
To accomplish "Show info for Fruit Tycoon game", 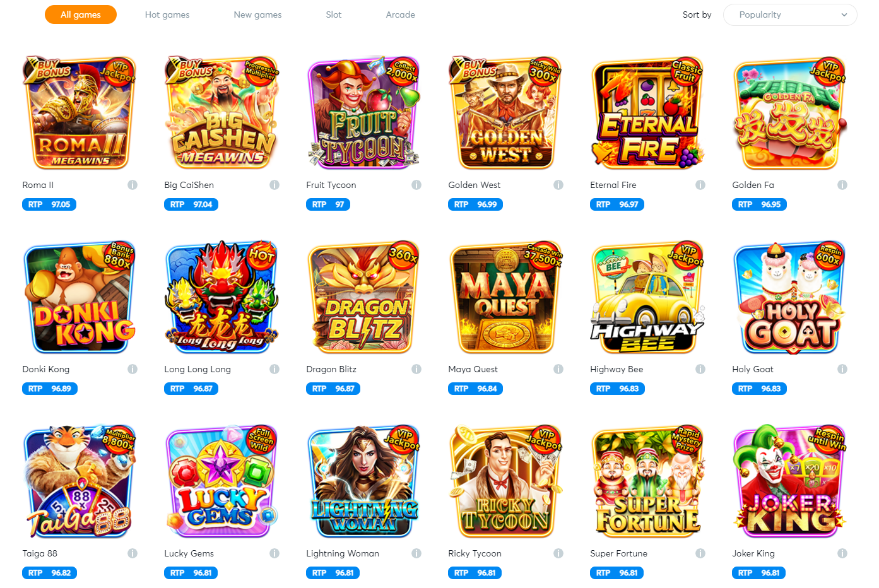I will pos(416,185).
